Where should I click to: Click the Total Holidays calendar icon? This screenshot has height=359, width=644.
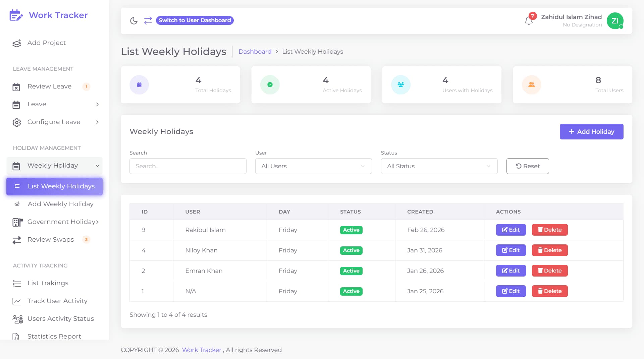click(139, 85)
